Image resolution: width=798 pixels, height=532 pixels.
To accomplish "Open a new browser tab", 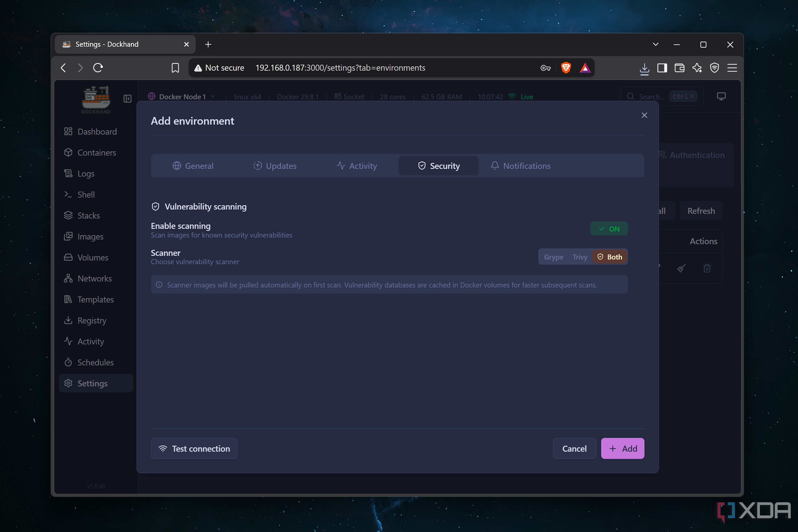I will click(x=208, y=45).
